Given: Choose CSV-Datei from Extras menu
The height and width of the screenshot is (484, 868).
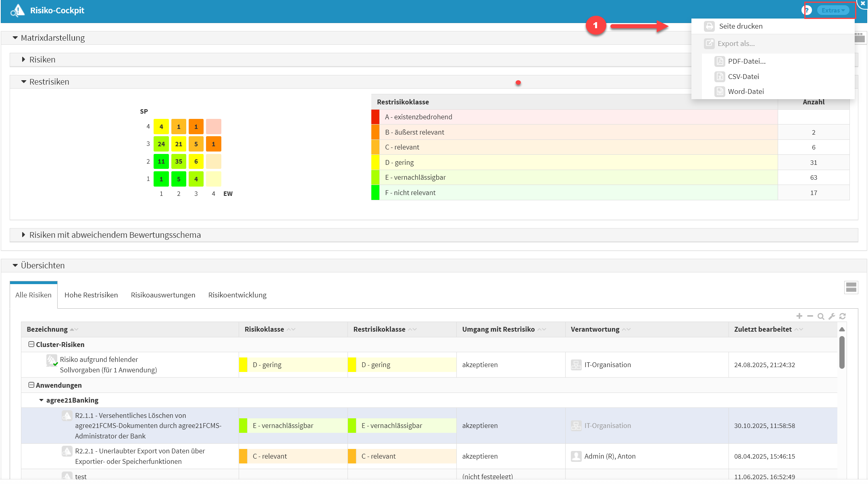Looking at the screenshot, I should pyautogui.click(x=743, y=77).
